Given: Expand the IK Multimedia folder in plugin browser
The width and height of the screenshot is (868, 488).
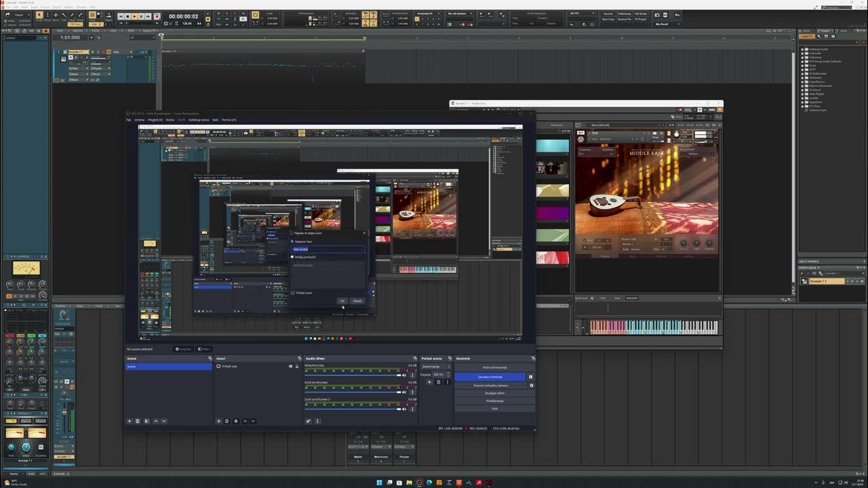Looking at the screenshot, I should pyautogui.click(x=802, y=74).
